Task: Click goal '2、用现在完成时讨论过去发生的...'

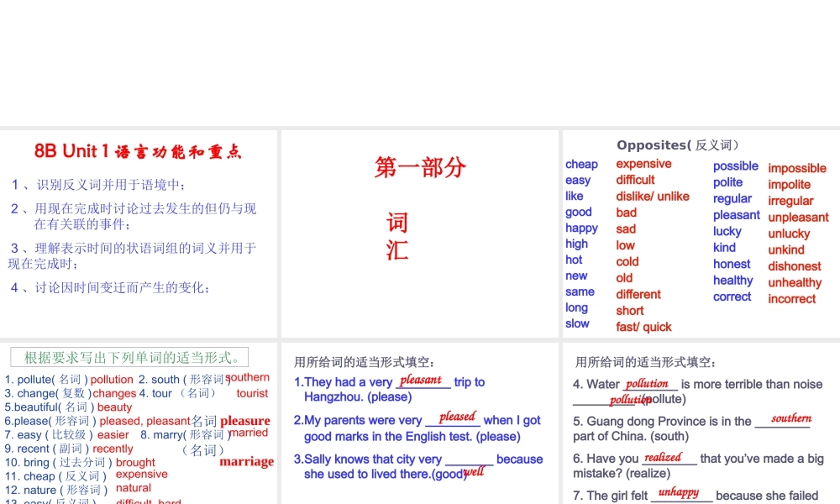Action: click(134, 217)
